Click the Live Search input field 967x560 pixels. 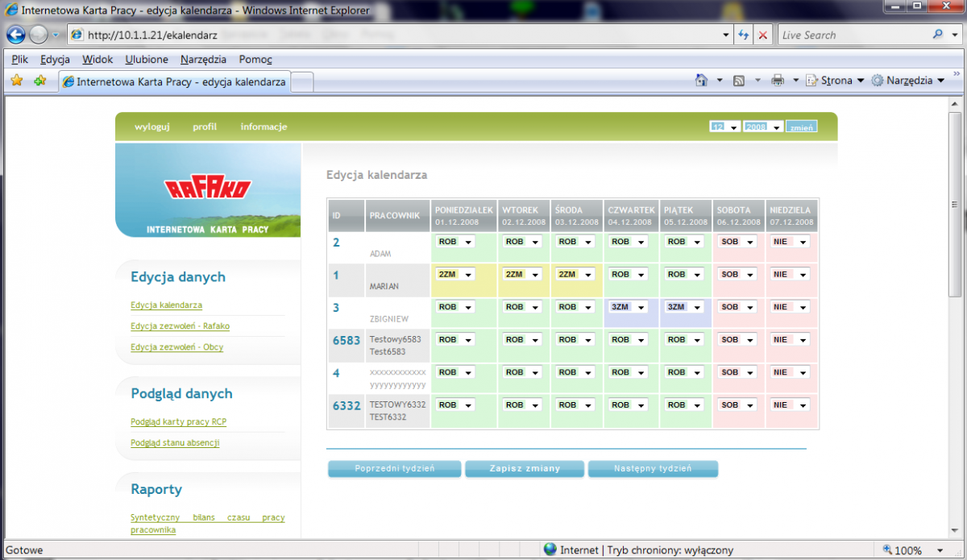click(854, 35)
